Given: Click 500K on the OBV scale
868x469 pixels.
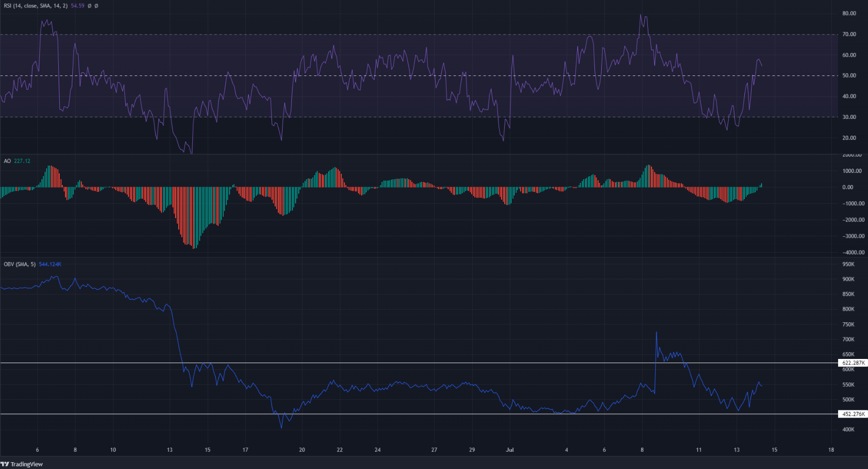Looking at the screenshot, I should click(x=848, y=399).
